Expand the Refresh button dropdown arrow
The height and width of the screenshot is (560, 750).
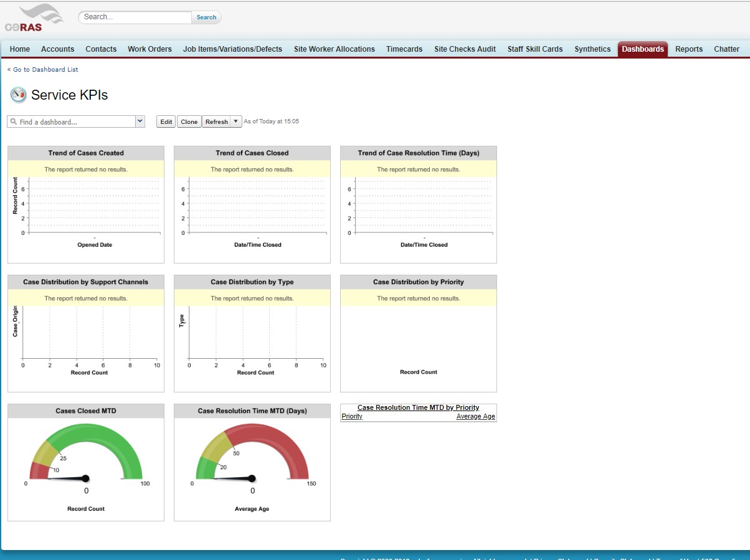tap(235, 121)
